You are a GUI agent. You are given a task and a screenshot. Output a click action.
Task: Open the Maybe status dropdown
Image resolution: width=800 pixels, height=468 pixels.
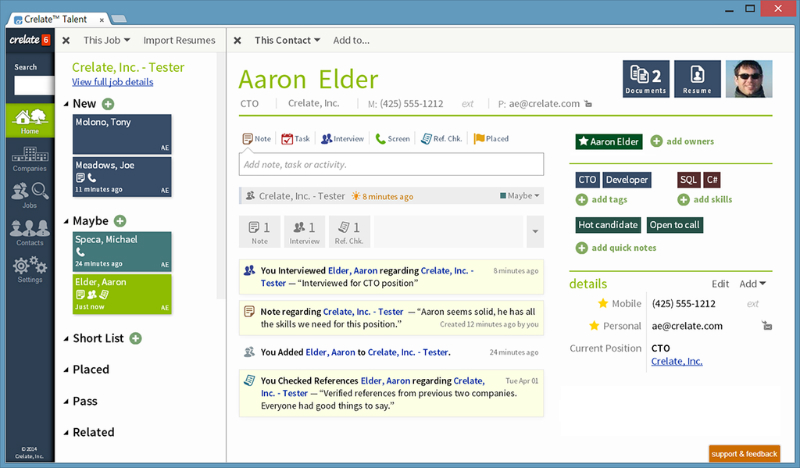[x=520, y=196]
